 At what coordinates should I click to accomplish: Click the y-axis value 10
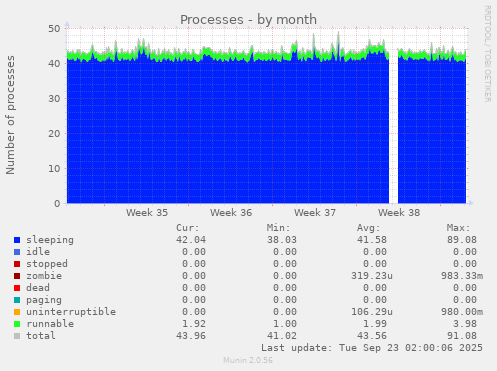pyautogui.click(x=54, y=169)
